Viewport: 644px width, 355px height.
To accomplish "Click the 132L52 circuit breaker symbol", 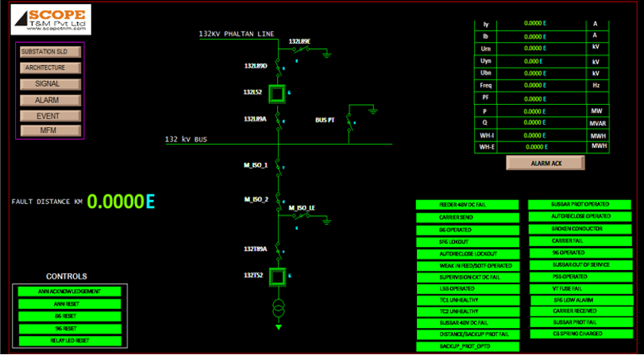I will (x=277, y=95).
